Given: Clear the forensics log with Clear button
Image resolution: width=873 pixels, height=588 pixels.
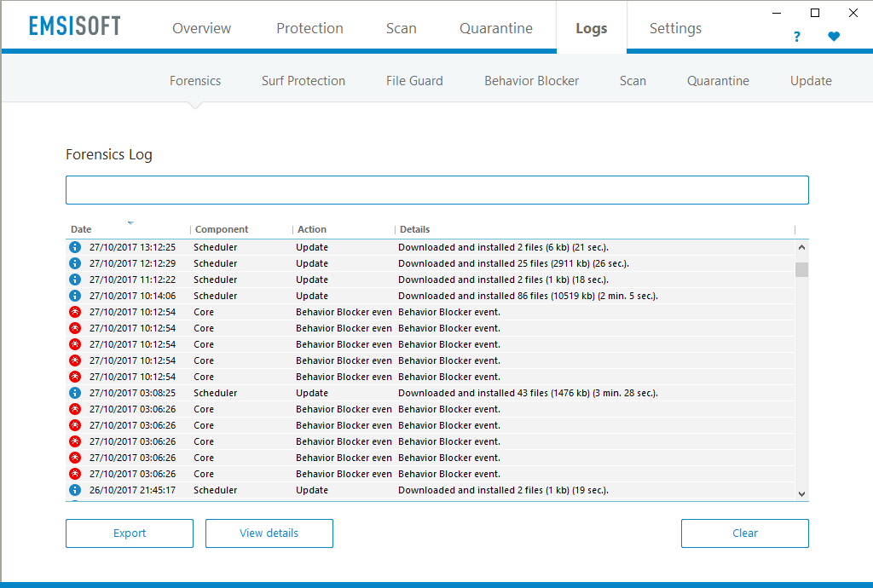Looking at the screenshot, I should point(744,533).
